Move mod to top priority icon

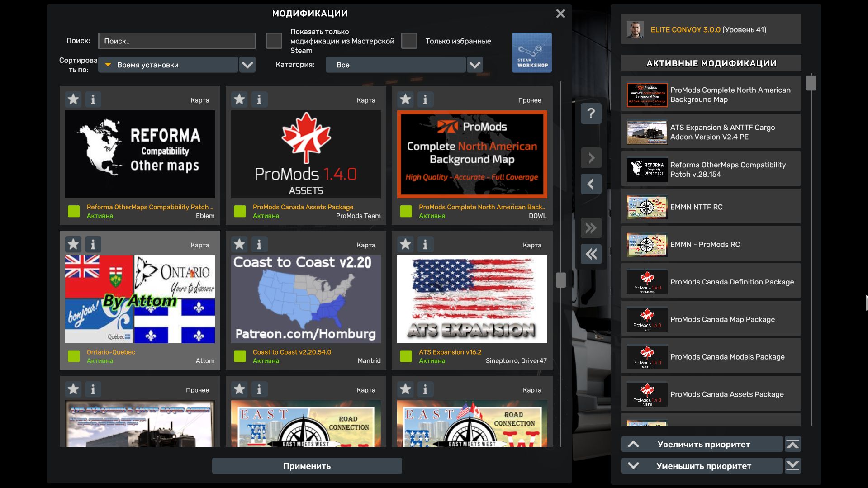click(793, 444)
